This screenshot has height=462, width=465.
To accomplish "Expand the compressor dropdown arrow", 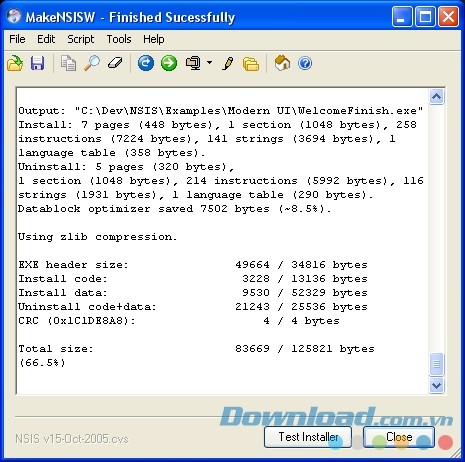I will tap(209, 62).
